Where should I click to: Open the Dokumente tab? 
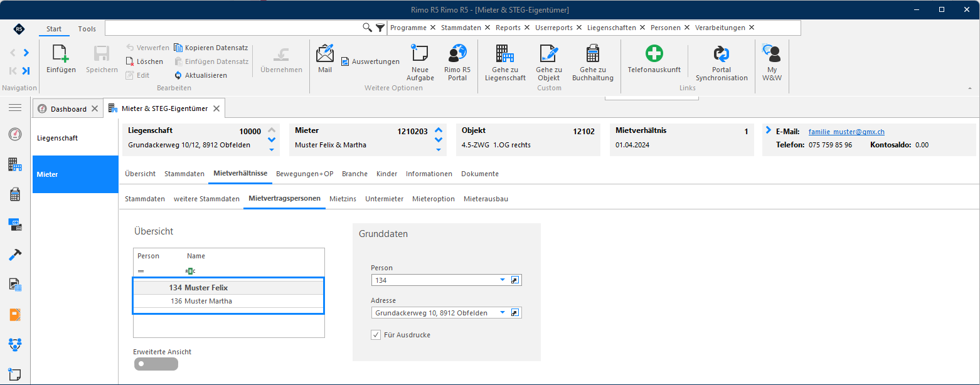[x=480, y=174]
